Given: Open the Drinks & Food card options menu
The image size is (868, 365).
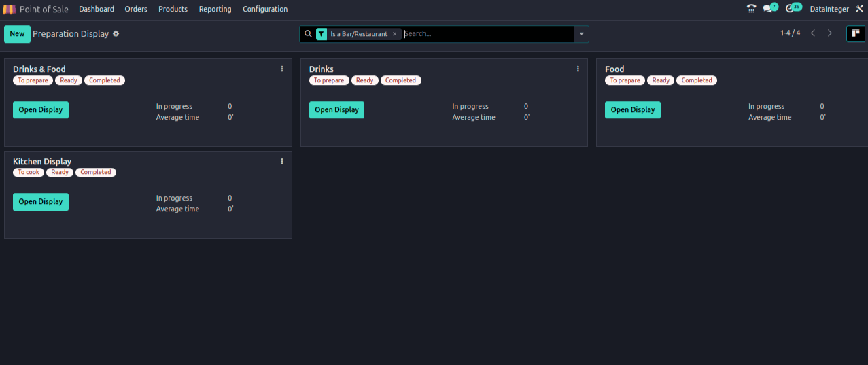Looking at the screenshot, I should coord(282,69).
